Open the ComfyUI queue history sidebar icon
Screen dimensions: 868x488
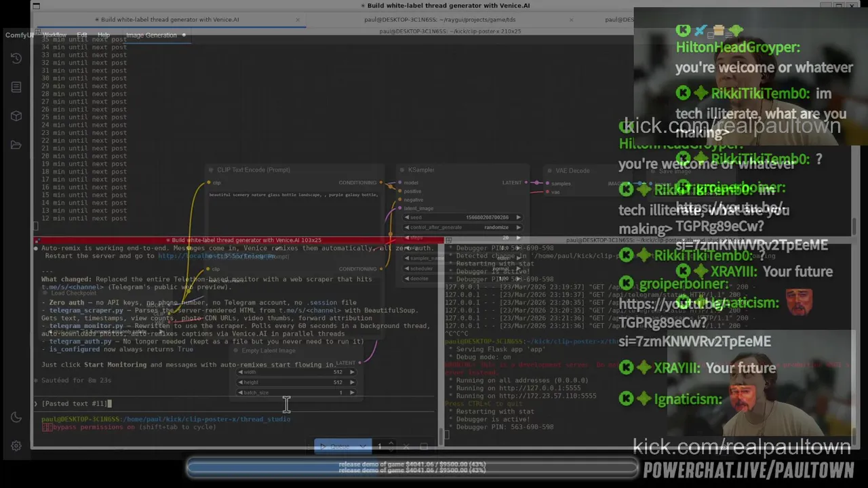(16, 59)
